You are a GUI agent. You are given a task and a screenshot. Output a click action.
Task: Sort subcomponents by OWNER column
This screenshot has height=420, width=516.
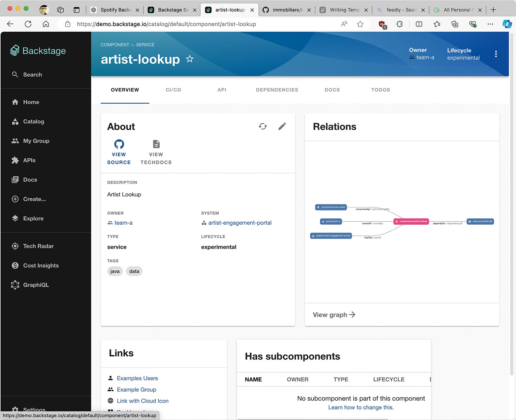tap(298, 379)
